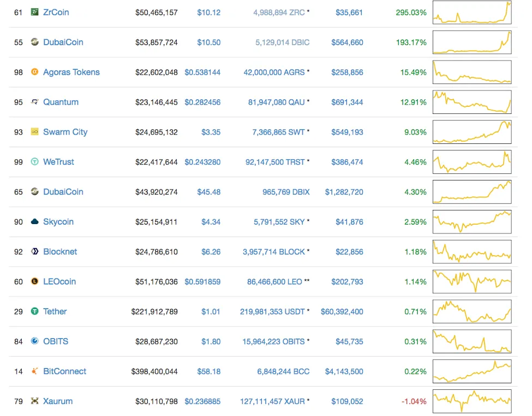Open the Blocknet name link
Viewport: 532px width, 416px height.
point(60,251)
